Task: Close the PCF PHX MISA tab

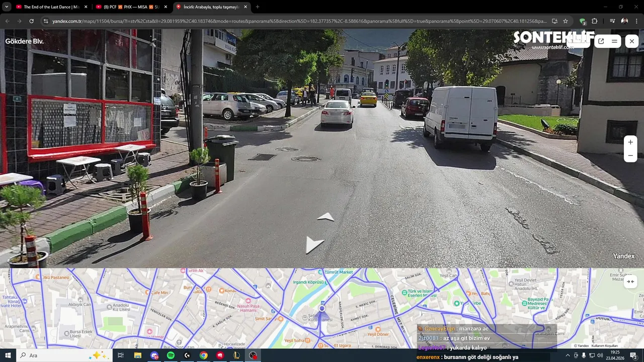Action: click(166, 7)
